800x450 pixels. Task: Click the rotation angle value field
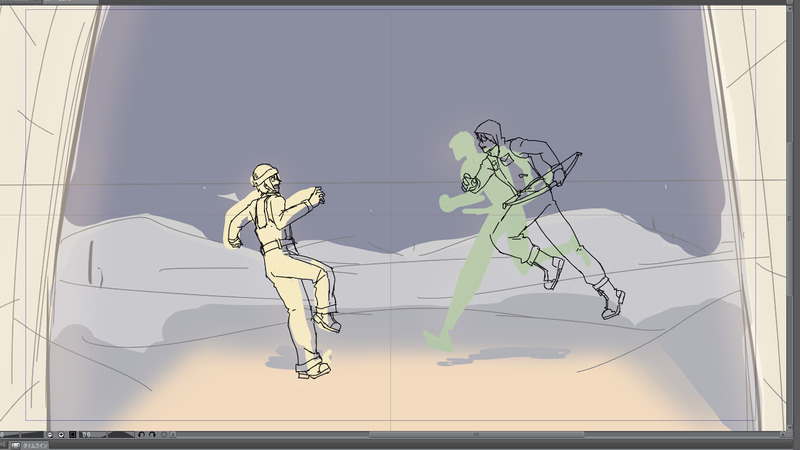point(92,435)
